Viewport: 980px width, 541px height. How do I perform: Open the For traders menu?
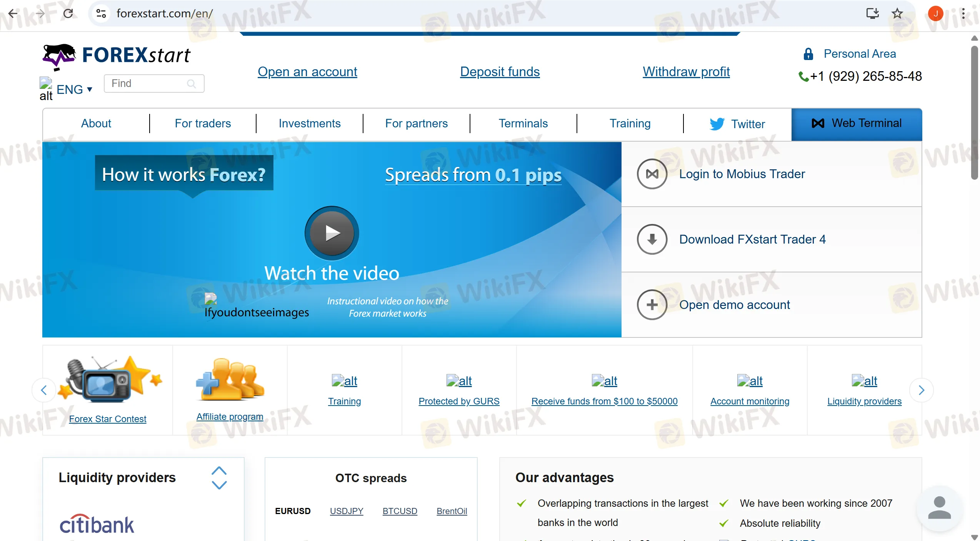click(x=203, y=123)
